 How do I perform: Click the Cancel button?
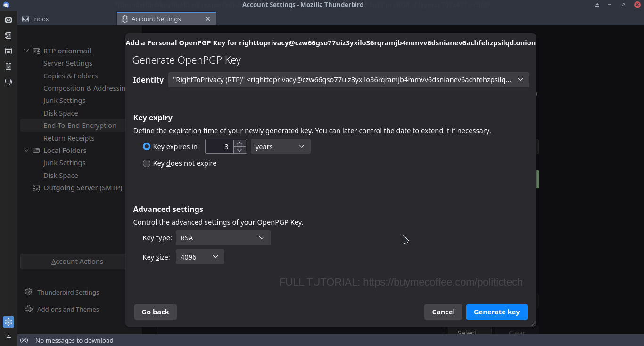444,312
